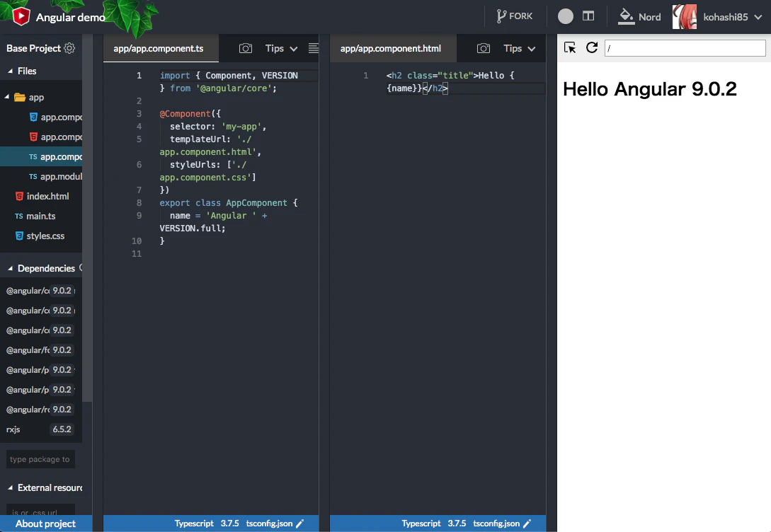Click the rxjs 6.5.2 dependency

click(x=40, y=429)
